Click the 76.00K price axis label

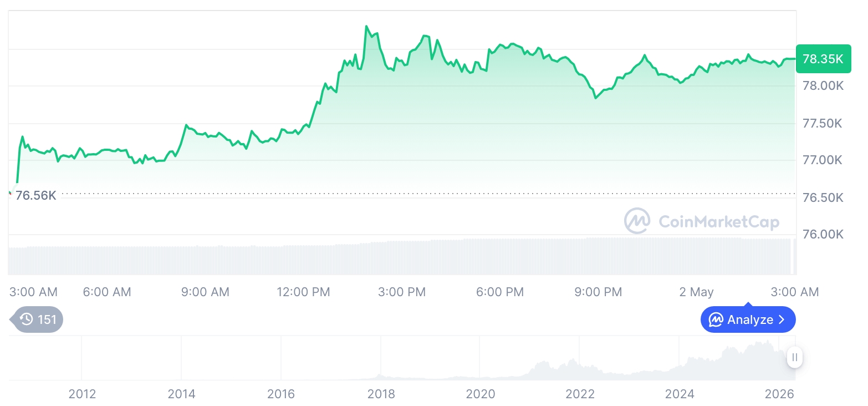point(823,234)
